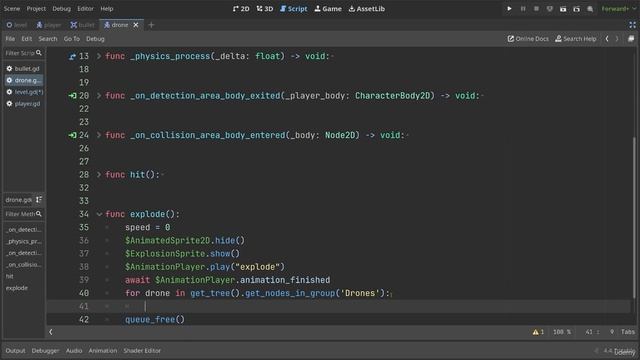
Task: Open the movie maker mode icon
Action: point(590,9)
